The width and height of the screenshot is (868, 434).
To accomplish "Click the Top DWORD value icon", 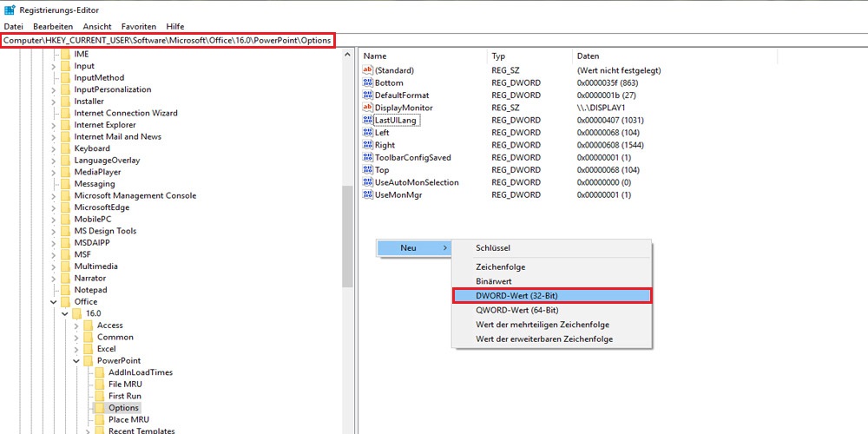I will pyautogui.click(x=368, y=170).
